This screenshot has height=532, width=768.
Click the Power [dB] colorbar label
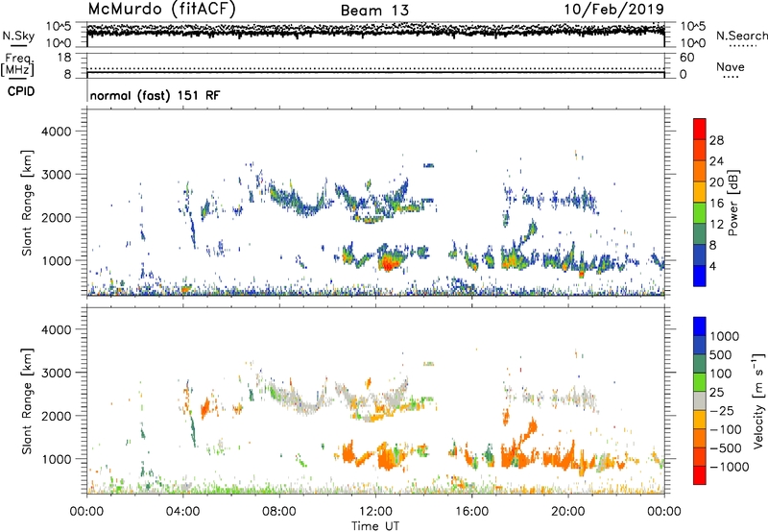point(733,203)
